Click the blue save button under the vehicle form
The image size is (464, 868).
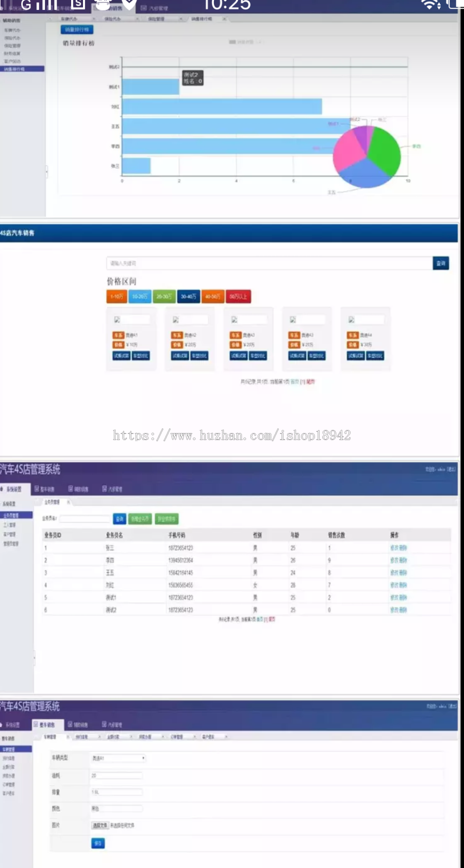(98, 843)
